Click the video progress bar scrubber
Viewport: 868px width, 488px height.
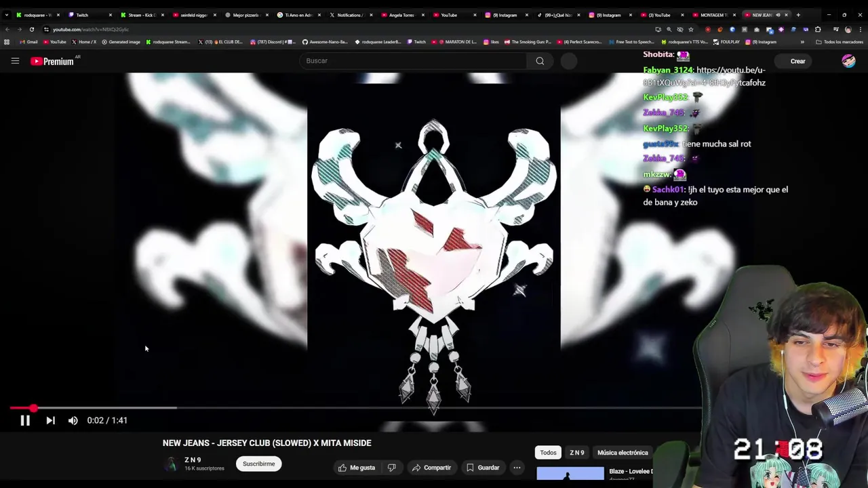[x=33, y=408]
